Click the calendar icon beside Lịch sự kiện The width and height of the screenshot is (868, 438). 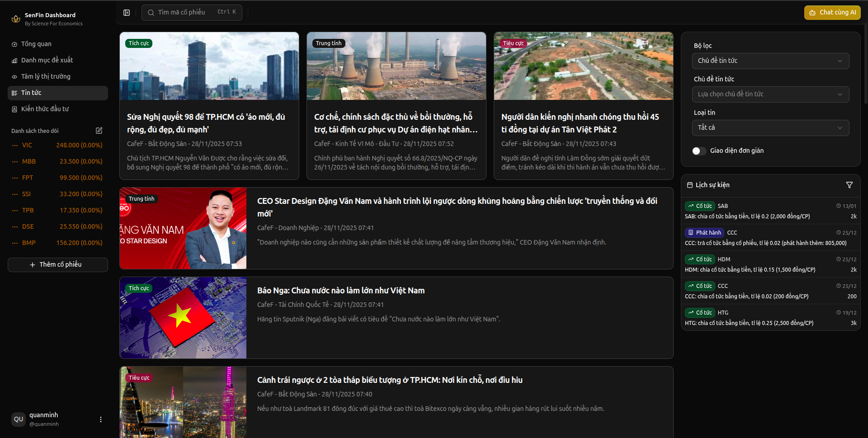click(690, 185)
